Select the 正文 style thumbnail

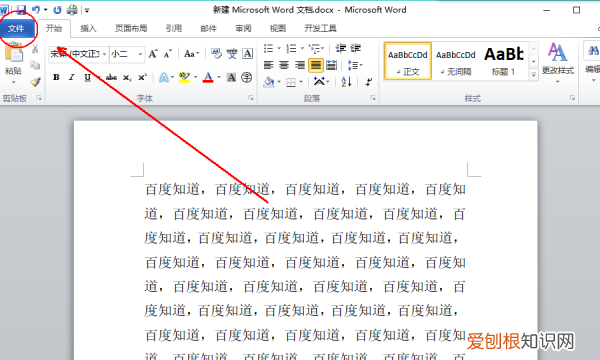point(408,61)
